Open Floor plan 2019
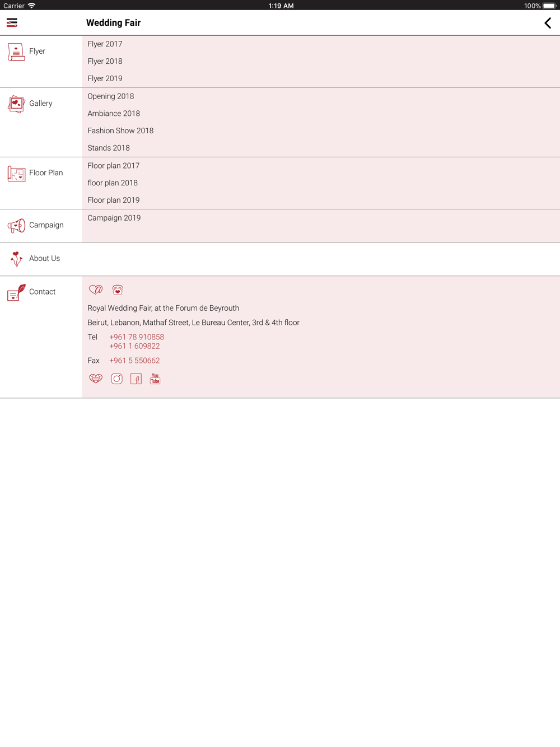The height and width of the screenshot is (747, 560). coord(114,200)
